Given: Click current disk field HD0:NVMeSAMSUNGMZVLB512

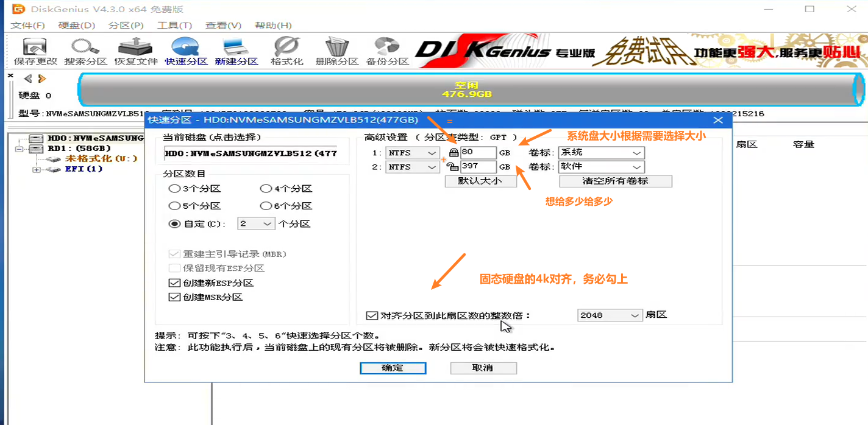Looking at the screenshot, I should pos(251,153).
